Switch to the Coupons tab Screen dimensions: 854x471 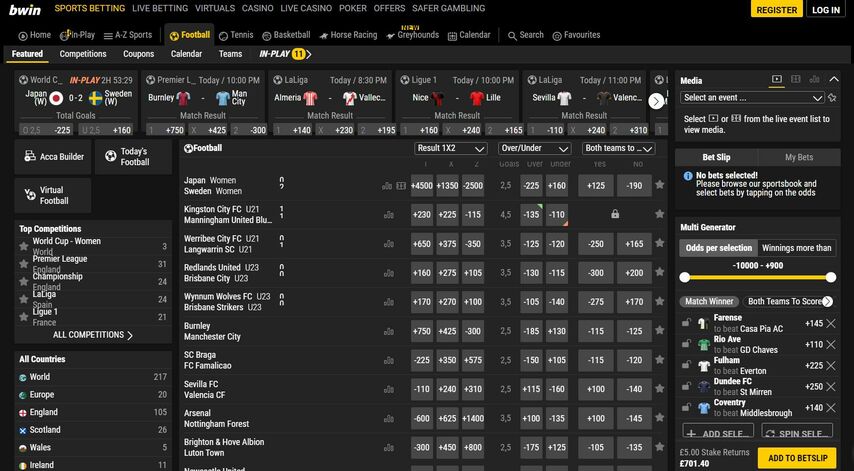point(138,54)
